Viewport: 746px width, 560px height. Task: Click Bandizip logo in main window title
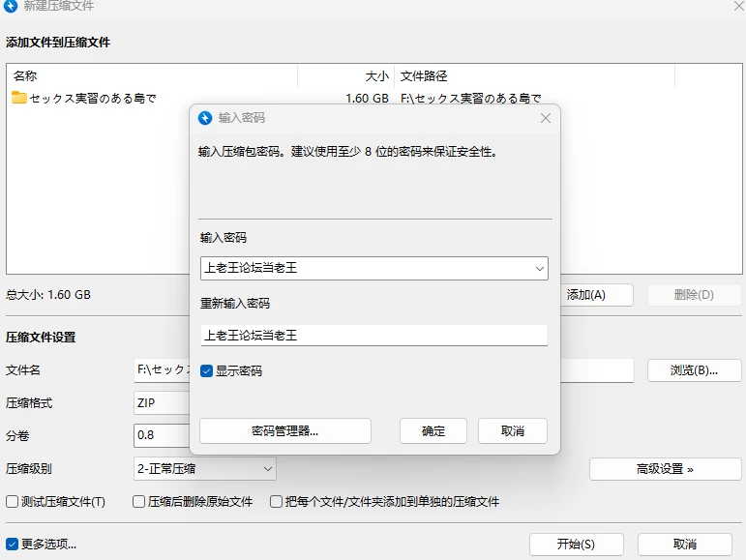coord(11,6)
